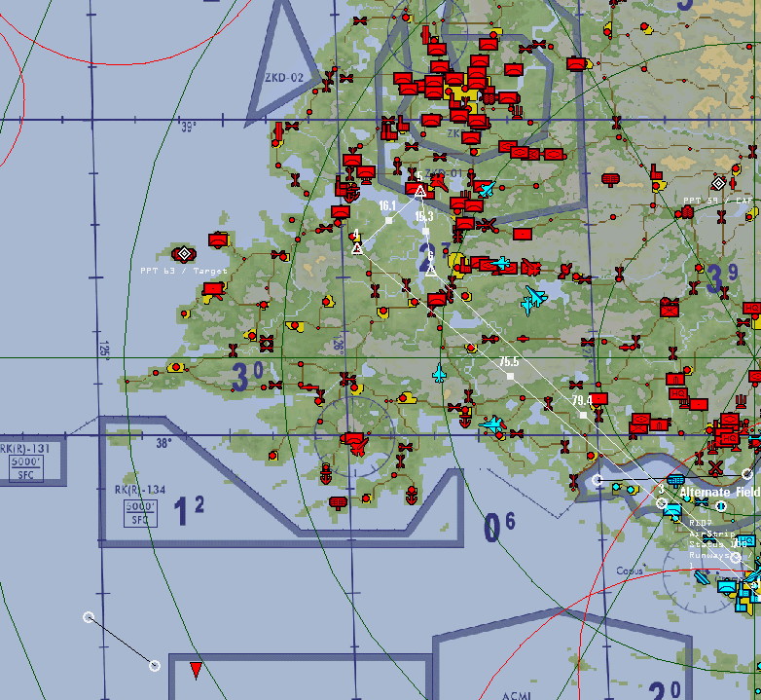
Task: Select the red artillery unit next to the armor icon
Action: [659, 425]
